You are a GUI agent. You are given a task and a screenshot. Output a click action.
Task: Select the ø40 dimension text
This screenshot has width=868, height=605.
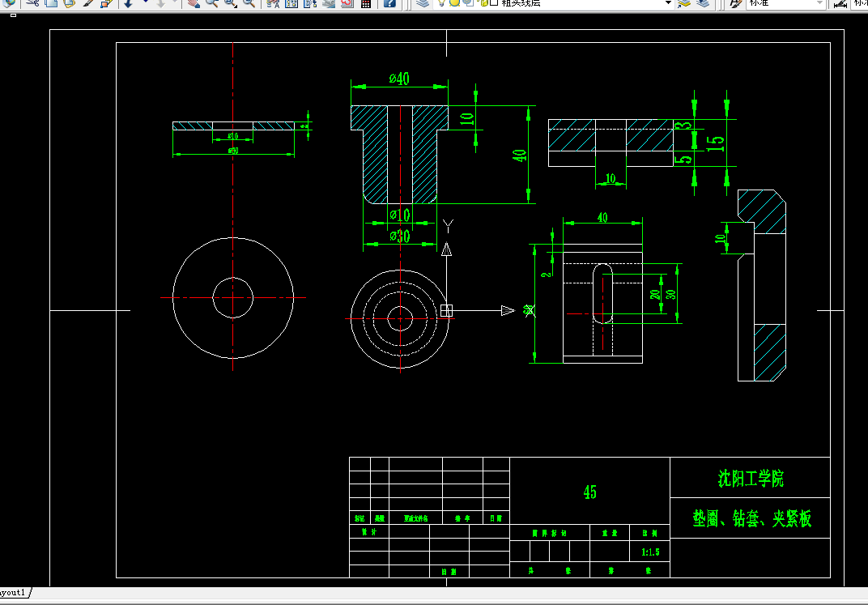[x=399, y=79]
